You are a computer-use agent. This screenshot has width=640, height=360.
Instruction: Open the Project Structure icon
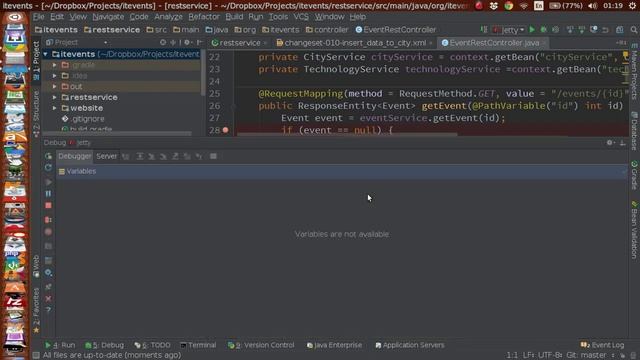[620, 29]
